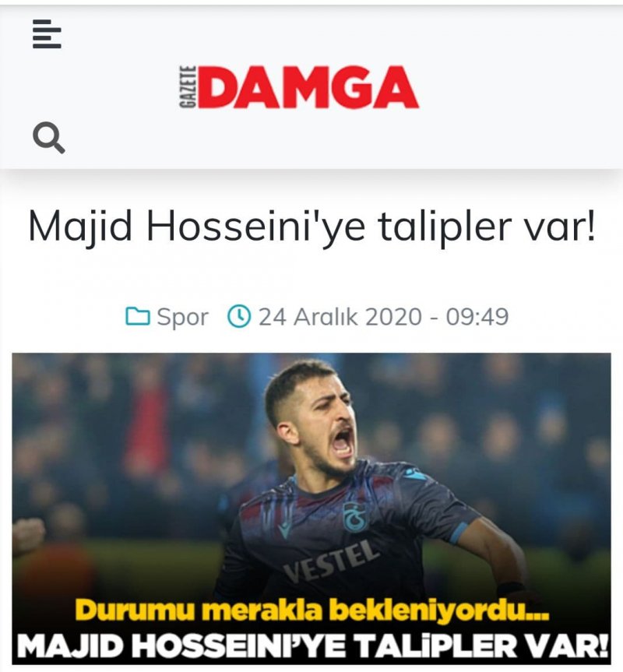623x672 pixels.
Task: Click the blue sleeve cuff on player's arm
Action: (x=459, y=533)
